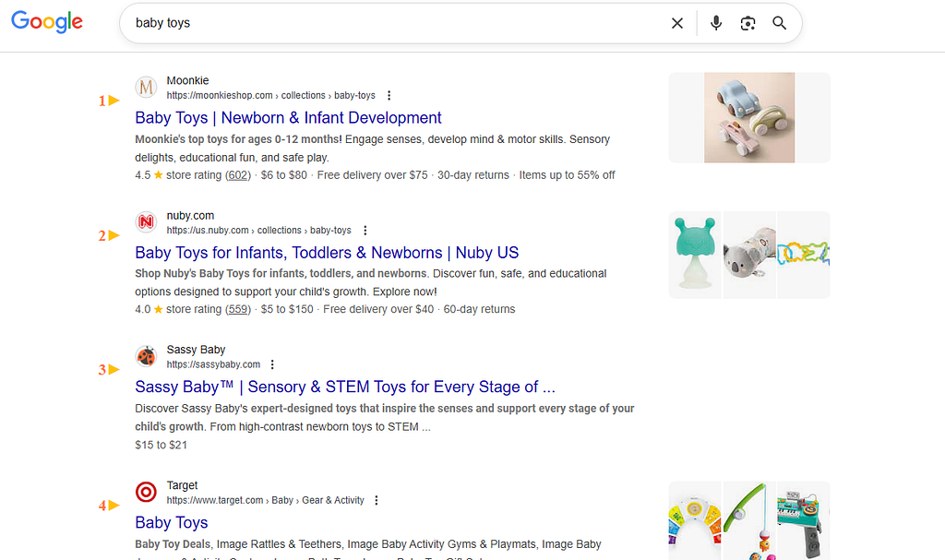Image resolution: width=945 pixels, height=560 pixels.
Task: Click the (559) Nuby rating count
Action: 238,309
